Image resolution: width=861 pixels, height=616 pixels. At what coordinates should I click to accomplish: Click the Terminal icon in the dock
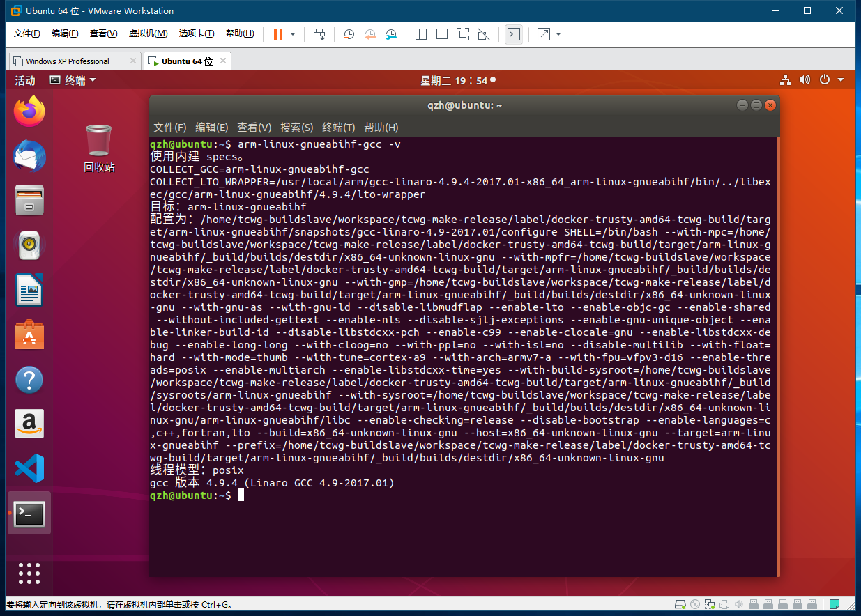tap(29, 514)
